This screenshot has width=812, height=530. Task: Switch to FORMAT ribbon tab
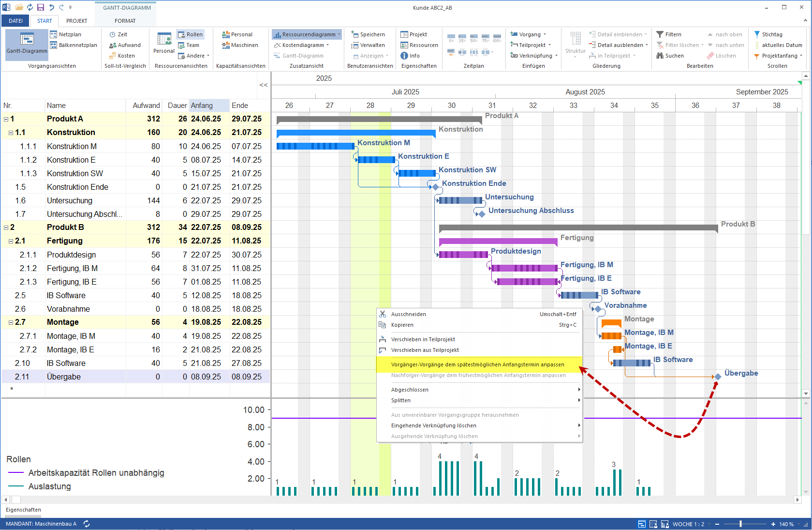[125, 21]
